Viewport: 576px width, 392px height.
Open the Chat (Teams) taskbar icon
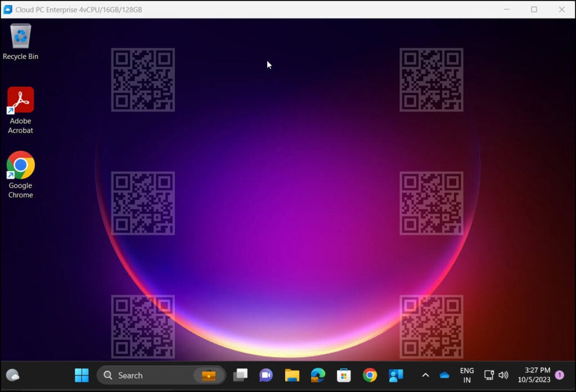tap(266, 375)
